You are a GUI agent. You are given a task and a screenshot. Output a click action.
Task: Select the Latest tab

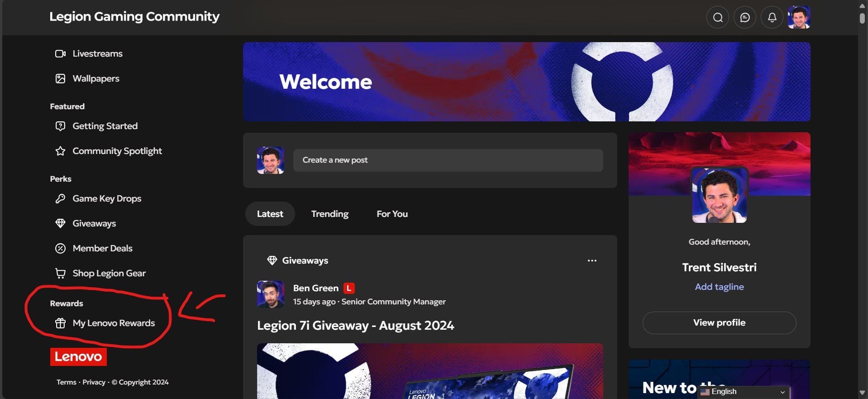pos(270,214)
